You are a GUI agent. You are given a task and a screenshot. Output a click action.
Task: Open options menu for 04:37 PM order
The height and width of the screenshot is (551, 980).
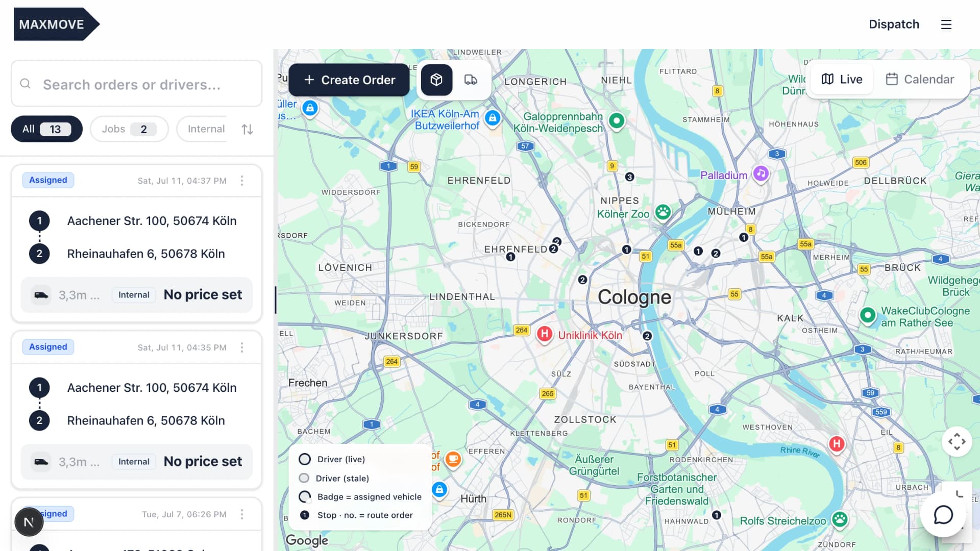(242, 181)
